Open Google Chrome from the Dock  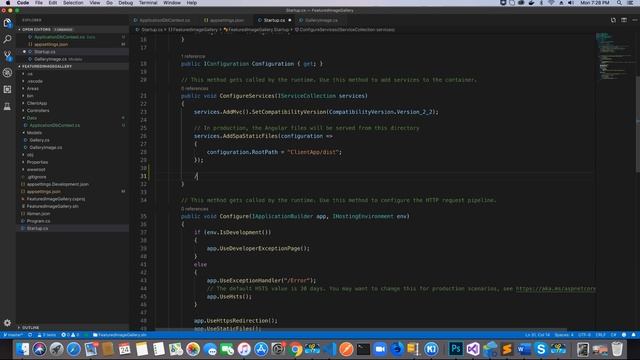(x=295, y=349)
